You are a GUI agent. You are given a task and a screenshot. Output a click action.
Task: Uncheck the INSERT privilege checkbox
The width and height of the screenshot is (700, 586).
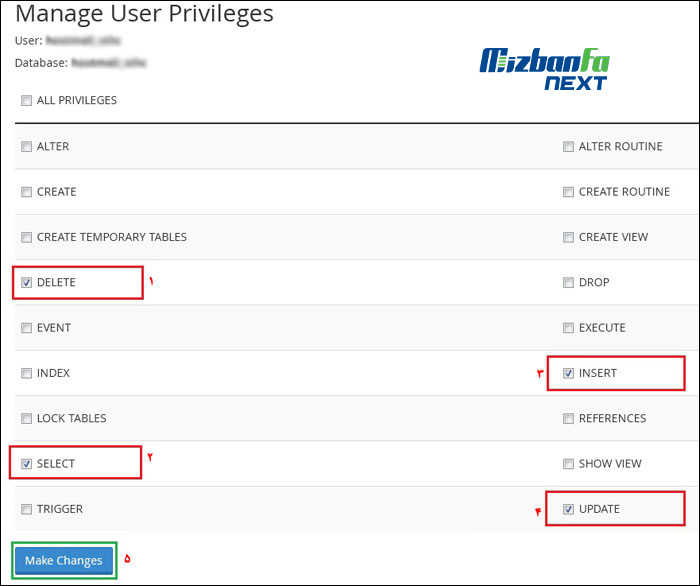click(568, 374)
